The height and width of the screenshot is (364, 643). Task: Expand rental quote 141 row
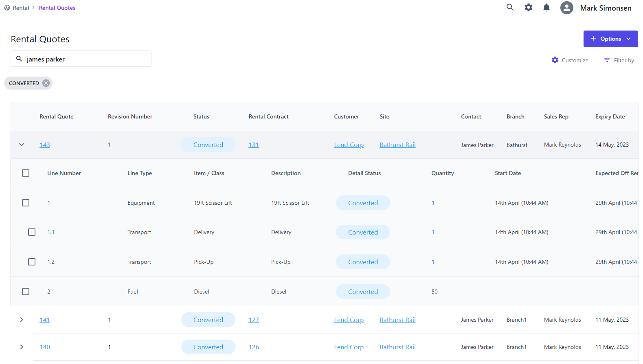22,320
